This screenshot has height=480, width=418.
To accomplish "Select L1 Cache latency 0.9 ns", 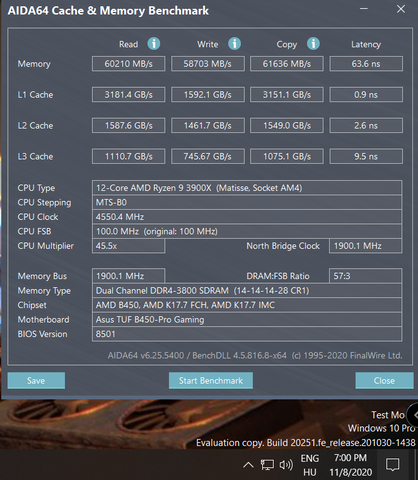I will pyautogui.click(x=366, y=95).
